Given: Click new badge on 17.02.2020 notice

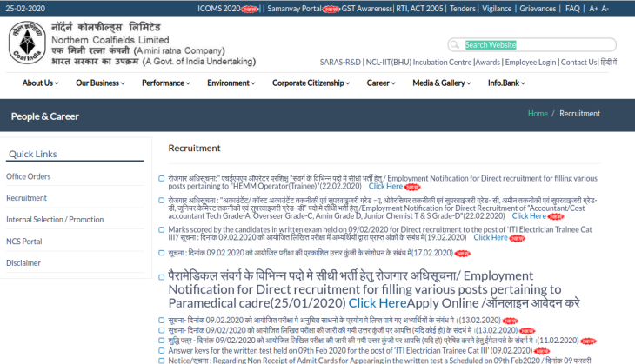Looking at the screenshot, I should 463,254.
